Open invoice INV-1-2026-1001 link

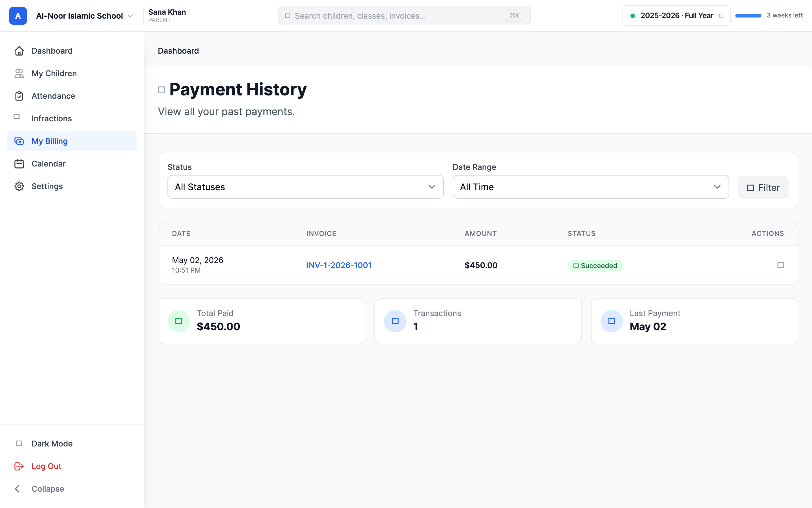(339, 265)
